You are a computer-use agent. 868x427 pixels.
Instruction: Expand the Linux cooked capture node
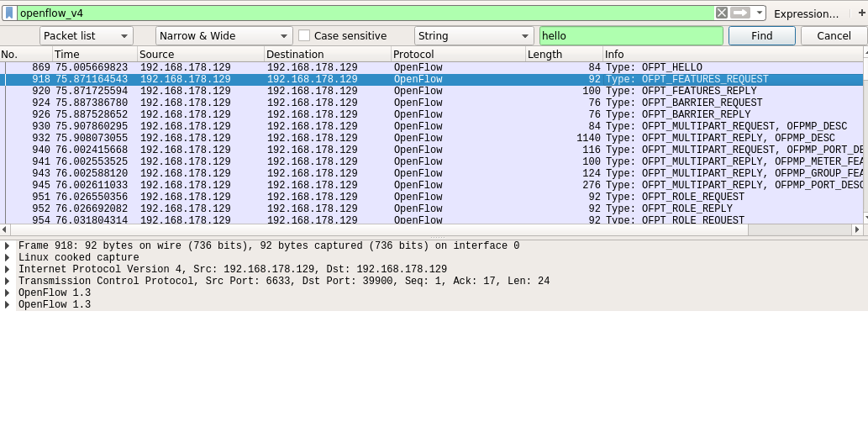(x=8, y=257)
